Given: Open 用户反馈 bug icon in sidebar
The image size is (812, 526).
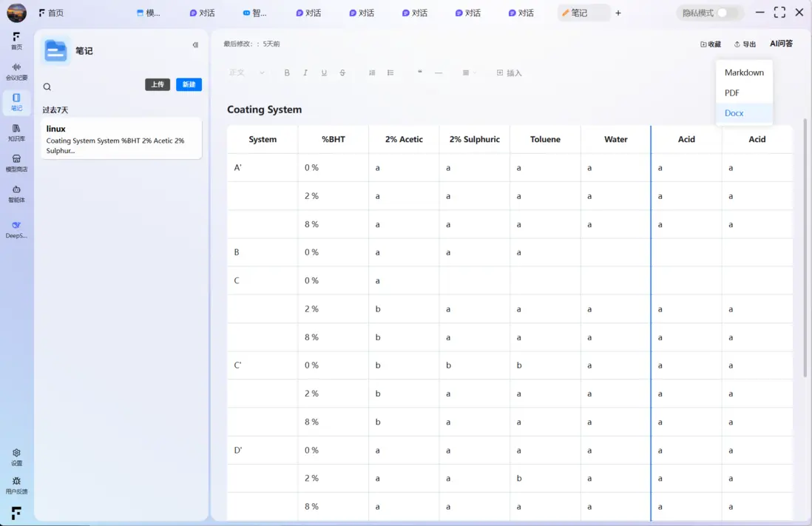Looking at the screenshot, I should (x=16, y=485).
